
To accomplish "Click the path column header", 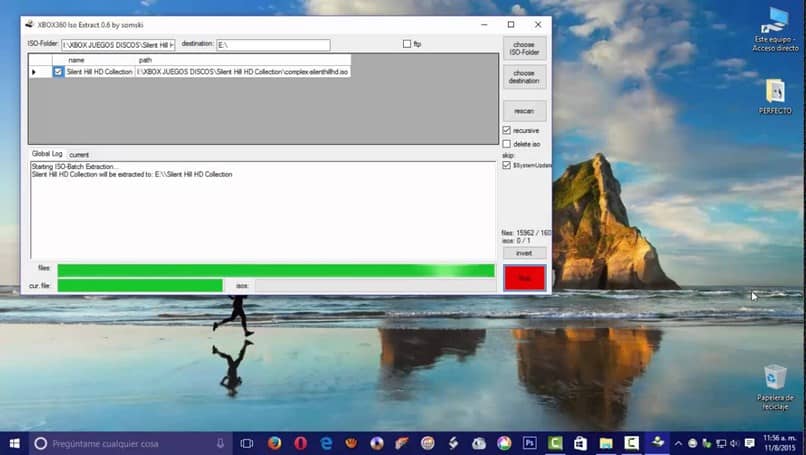I will tap(243, 60).
